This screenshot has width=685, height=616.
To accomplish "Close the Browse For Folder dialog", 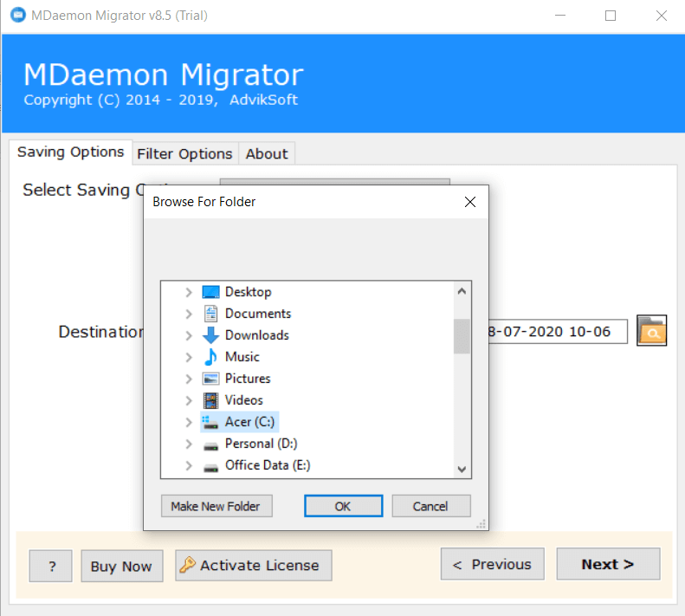I will point(470,202).
